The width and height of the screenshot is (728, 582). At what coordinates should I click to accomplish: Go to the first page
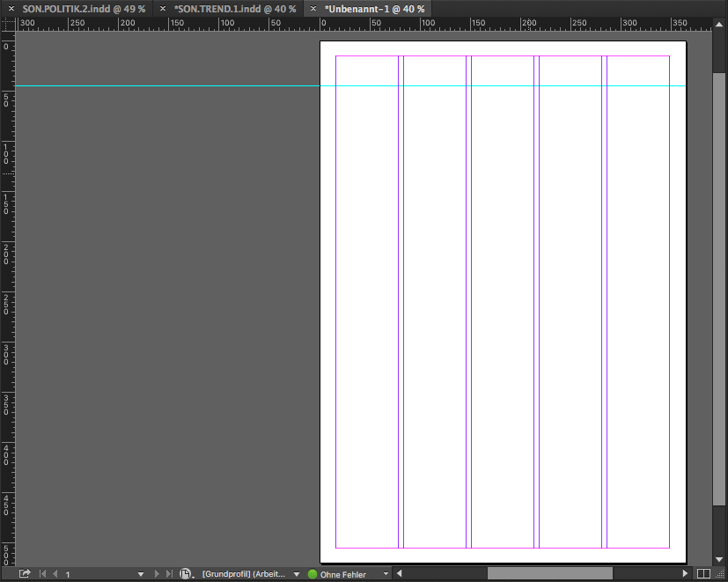pos(43,574)
